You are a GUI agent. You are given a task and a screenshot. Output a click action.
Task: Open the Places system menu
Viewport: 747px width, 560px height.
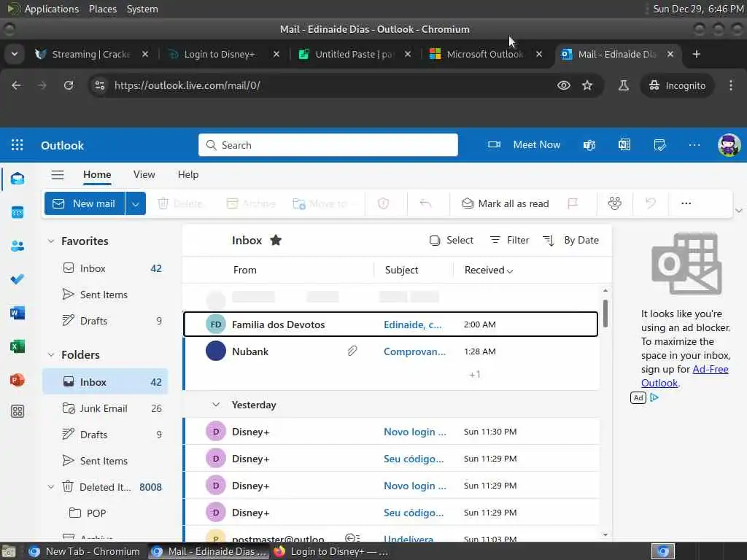pos(102,9)
